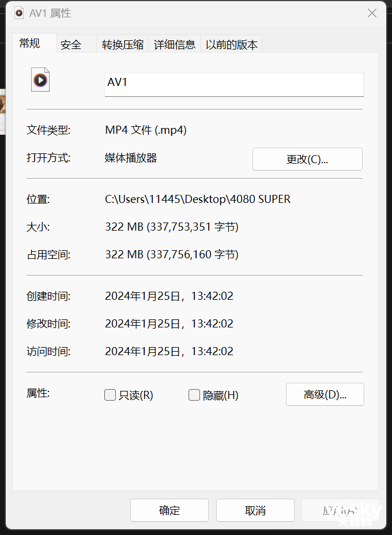Click the 媒体播放器 open-with text
Screen dimensions: 392x535
pyautogui.click(x=131, y=158)
